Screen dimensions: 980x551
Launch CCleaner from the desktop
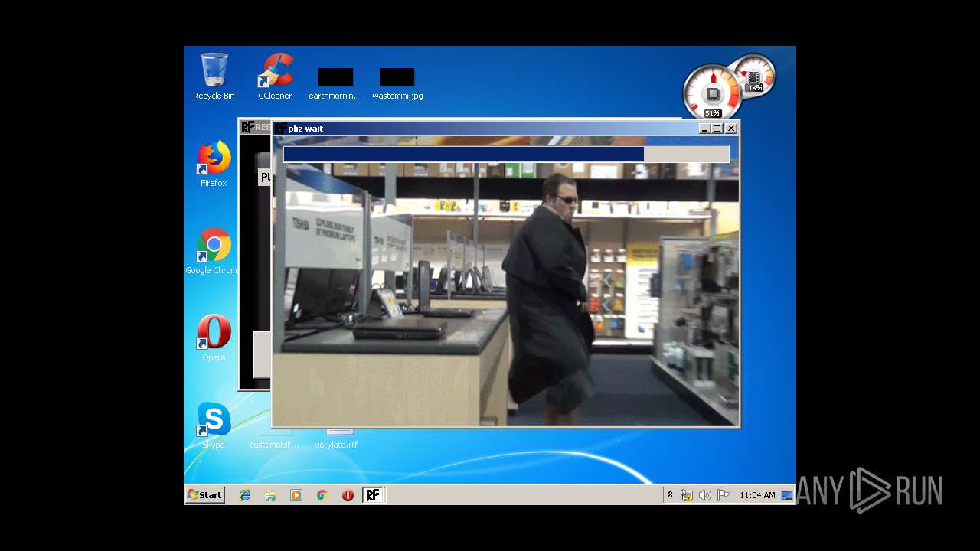[275, 77]
